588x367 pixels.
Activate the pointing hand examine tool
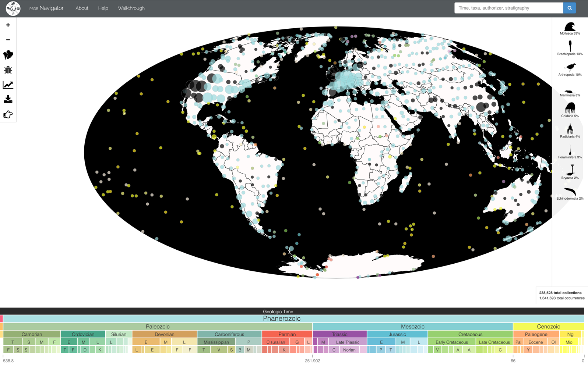tap(8, 115)
